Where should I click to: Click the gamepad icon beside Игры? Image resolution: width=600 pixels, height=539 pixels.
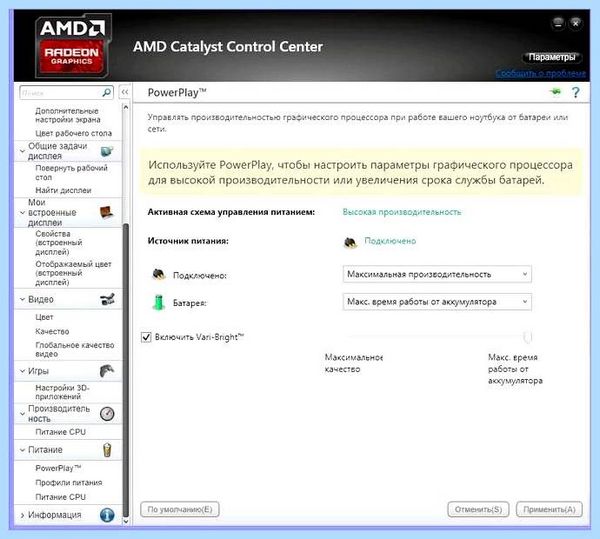(x=107, y=371)
